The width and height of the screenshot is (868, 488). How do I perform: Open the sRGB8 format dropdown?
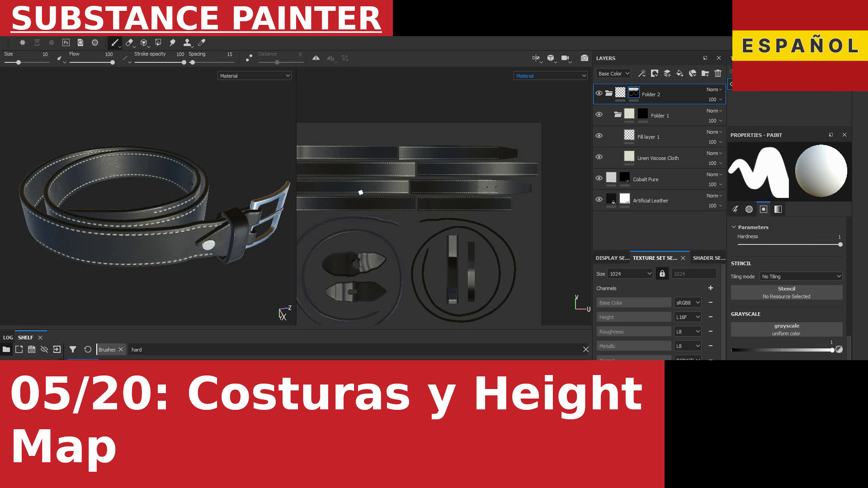click(x=688, y=303)
